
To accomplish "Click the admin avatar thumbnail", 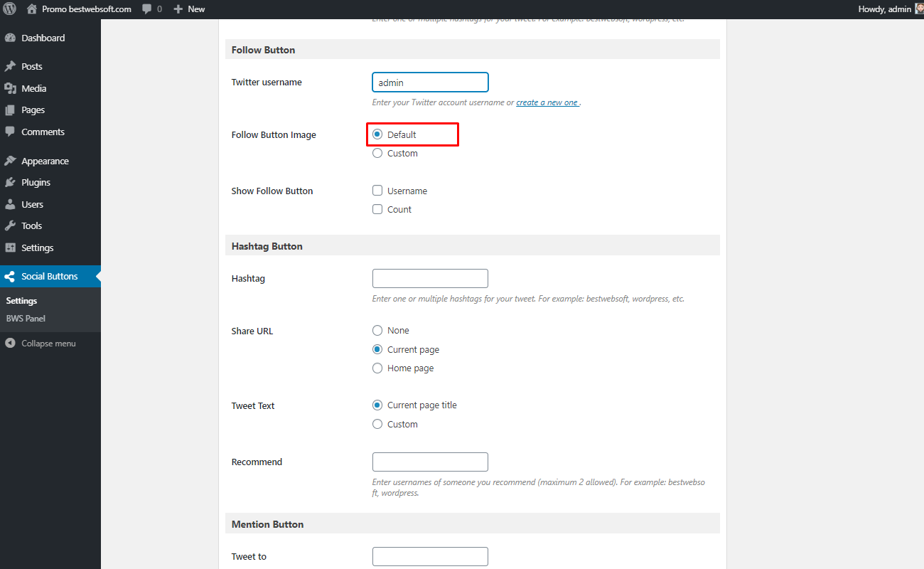I will (918, 9).
